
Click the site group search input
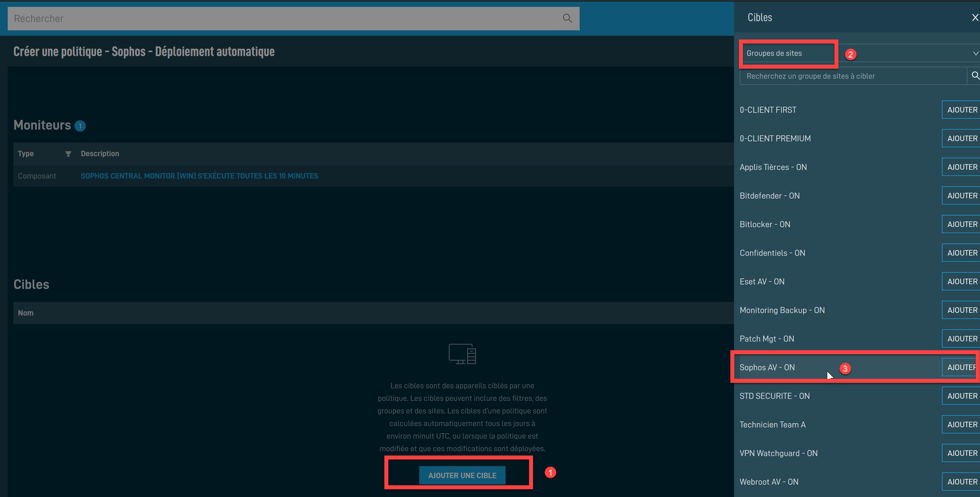click(852, 76)
